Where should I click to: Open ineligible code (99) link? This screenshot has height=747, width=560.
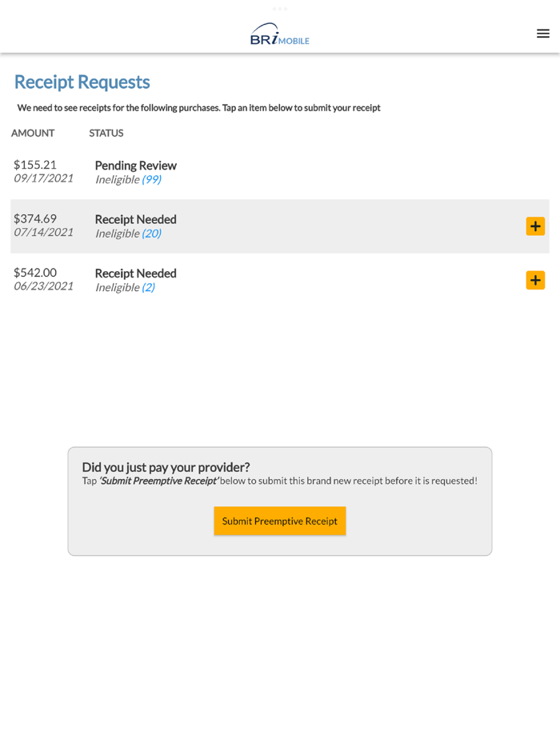click(x=151, y=179)
